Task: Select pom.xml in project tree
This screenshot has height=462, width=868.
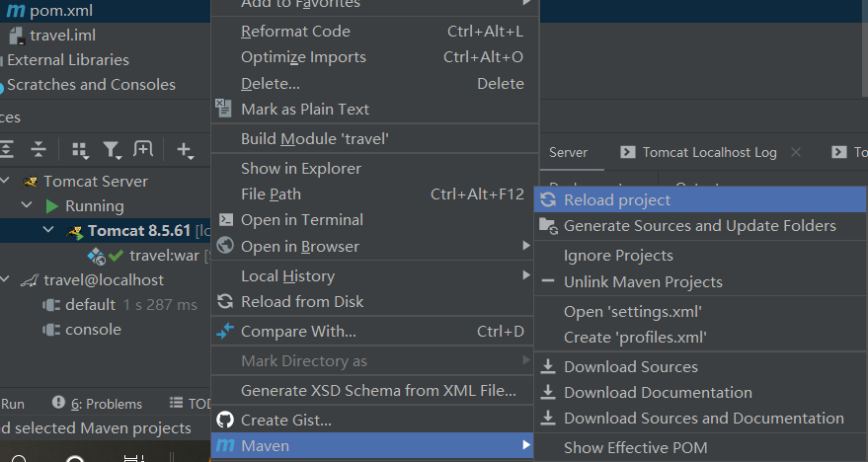Action: click(x=61, y=11)
